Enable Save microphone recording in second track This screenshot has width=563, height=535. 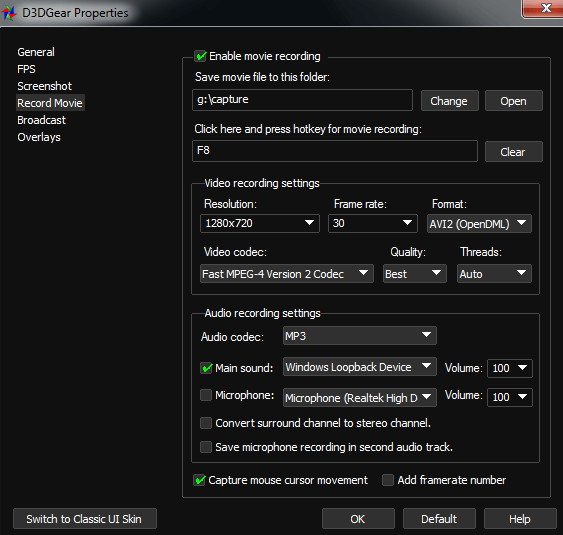pyautogui.click(x=206, y=447)
